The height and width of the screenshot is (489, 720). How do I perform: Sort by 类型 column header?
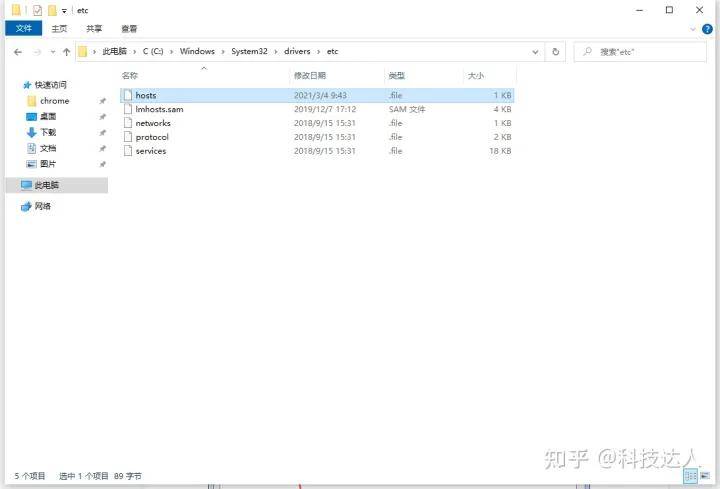tap(397, 75)
